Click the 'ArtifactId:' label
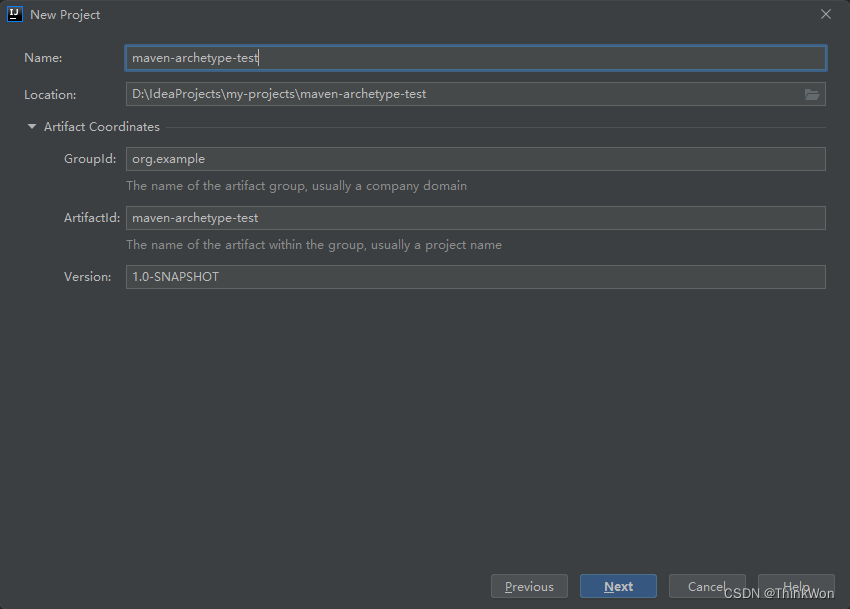The height and width of the screenshot is (609, 850). (x=92, y=218)
